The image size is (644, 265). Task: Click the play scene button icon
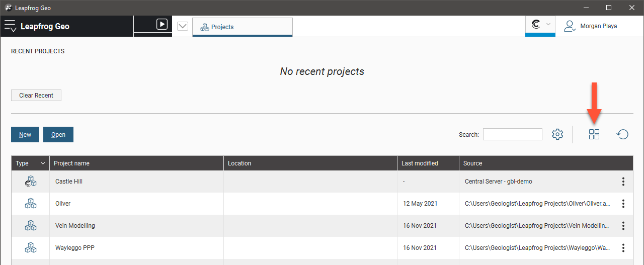(x=162, y=24)
